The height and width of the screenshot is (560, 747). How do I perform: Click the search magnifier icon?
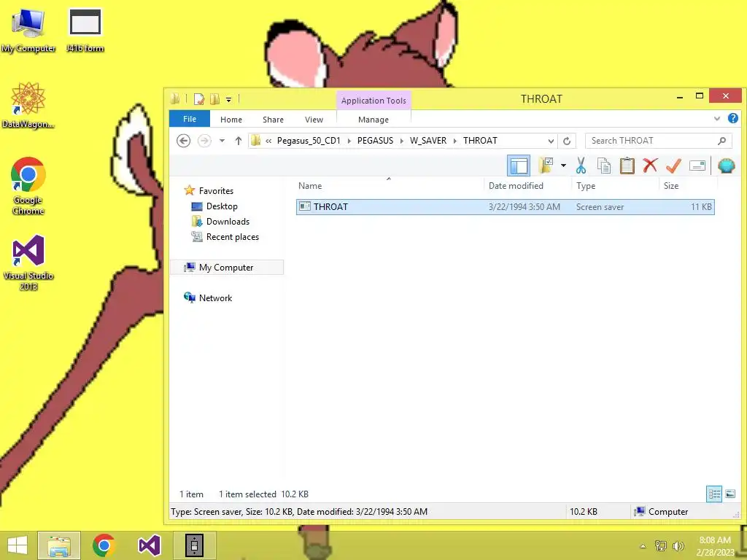(721, 141)
